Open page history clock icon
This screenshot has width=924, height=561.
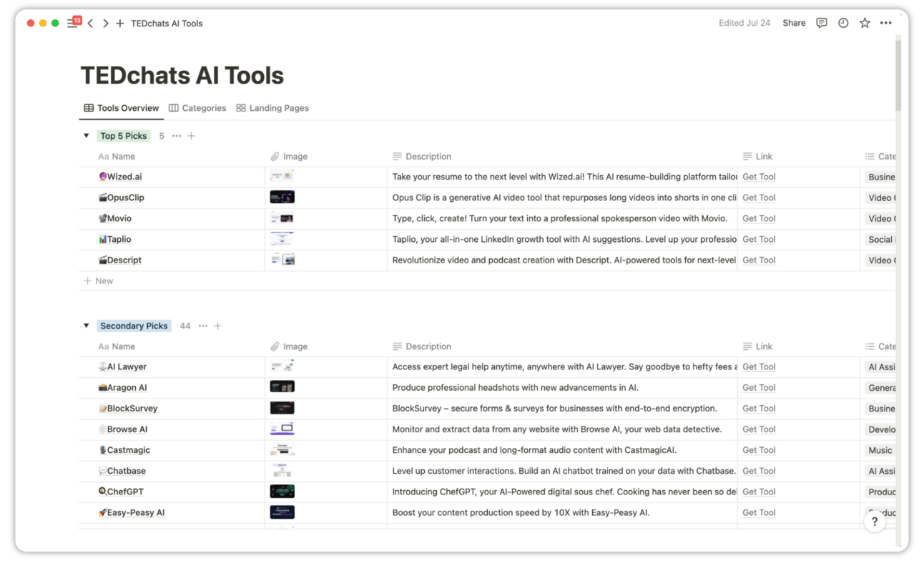click(843, 23)
